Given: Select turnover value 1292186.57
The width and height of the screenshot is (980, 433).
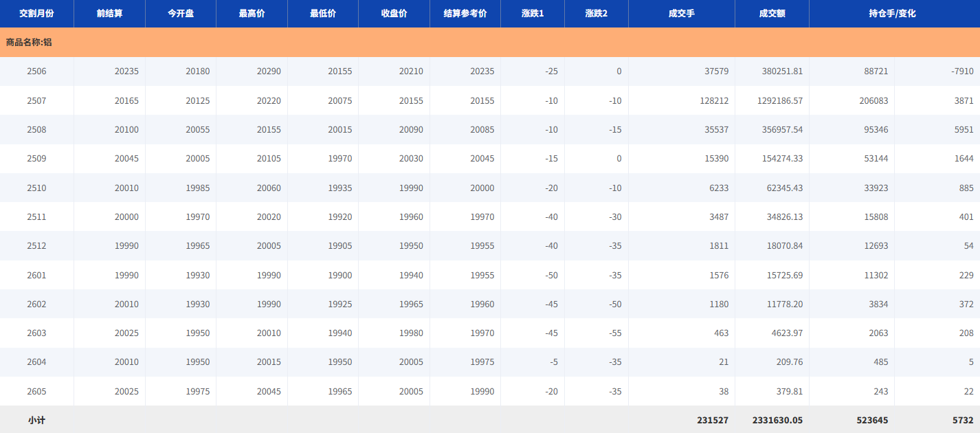Looking at the screenshot, I should 775,101.
